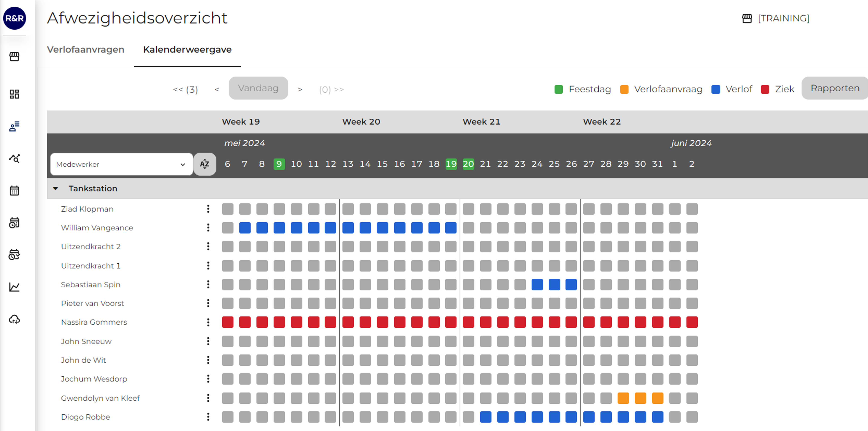868x431 pixels.
Task: Open the dashboard grid icon in sidebar
Action: [14, 94]
